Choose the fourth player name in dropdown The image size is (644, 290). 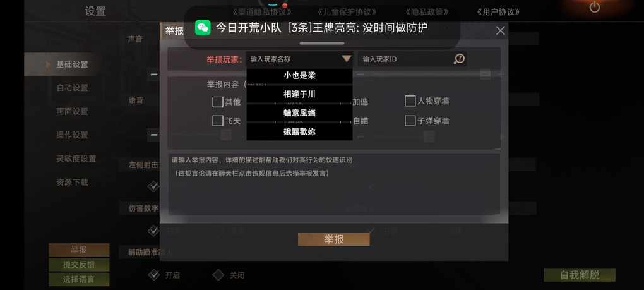click(x=299, y=132)
